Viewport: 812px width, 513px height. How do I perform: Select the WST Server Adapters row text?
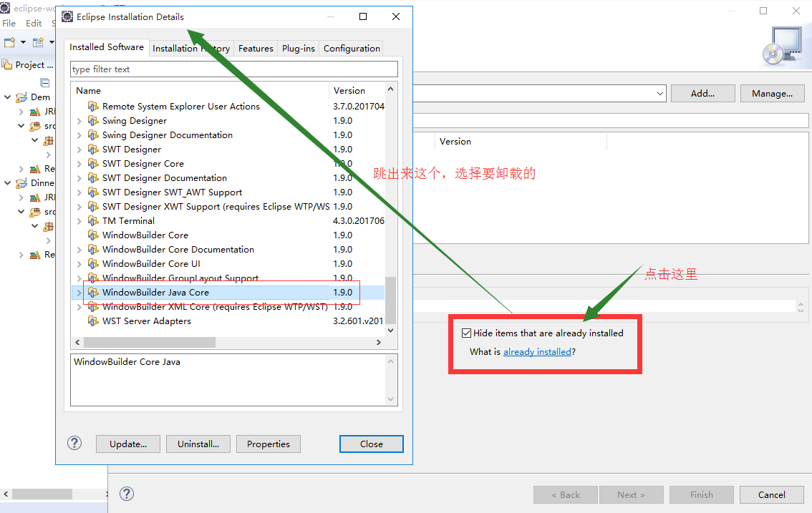[x=147, y=321]
